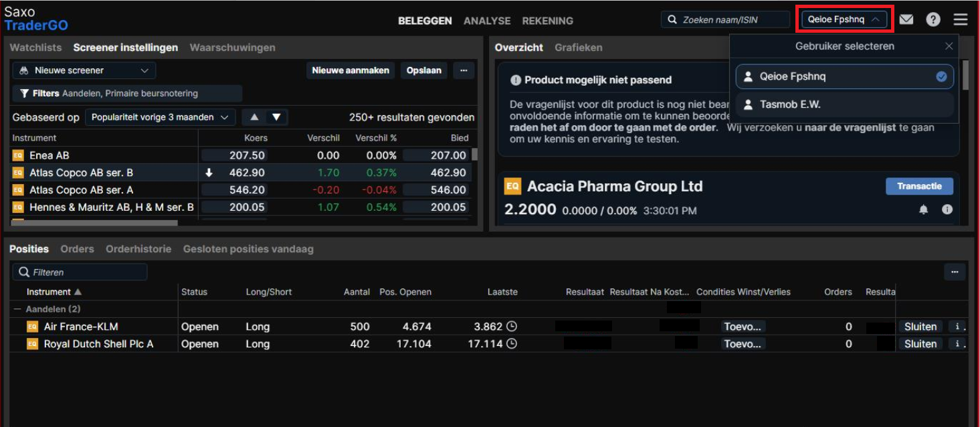The image size is (980, 427).
Task: Click Sluiten for the Royal Dutch Shell position
Action: [x=920, y=344]
